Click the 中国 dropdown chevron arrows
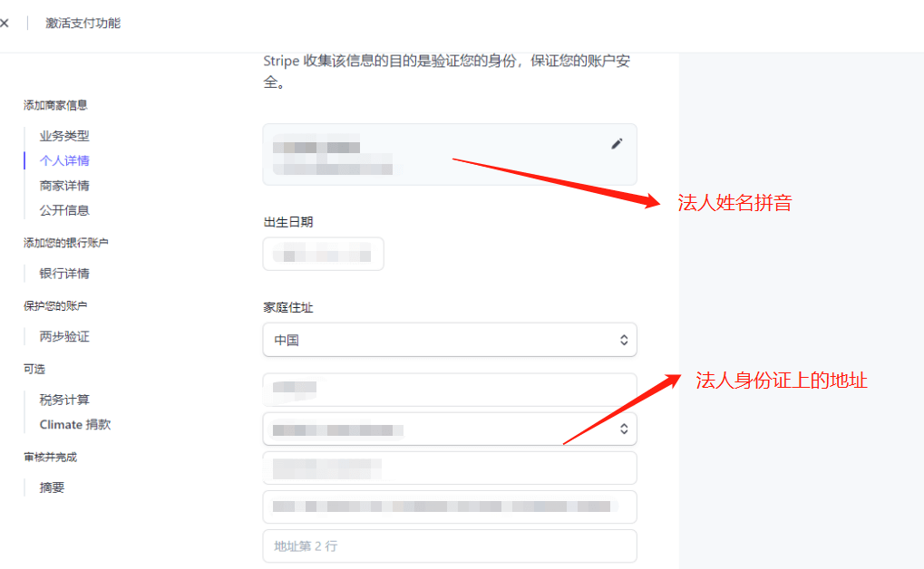 [624, 340]
